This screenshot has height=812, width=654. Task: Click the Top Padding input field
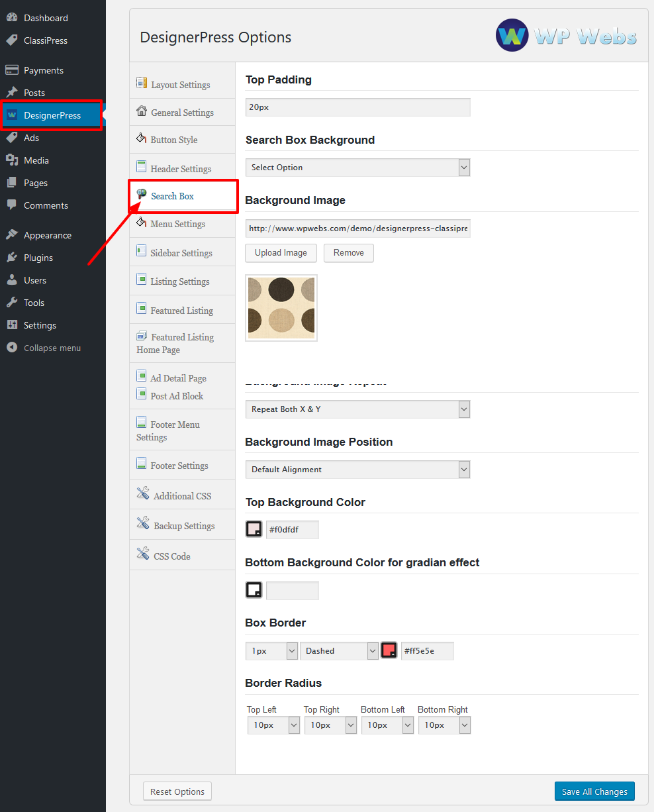(x=357, y=107)
